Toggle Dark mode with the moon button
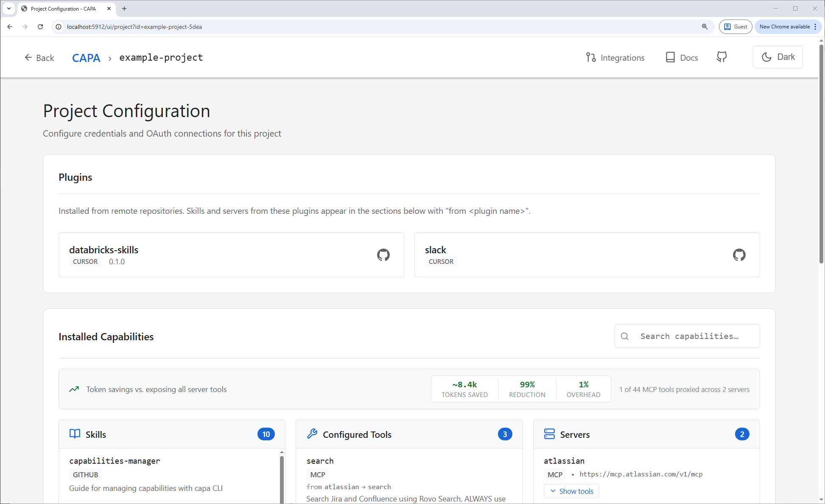This screenshot has height=504, width=825. click(x=777, y=57)
